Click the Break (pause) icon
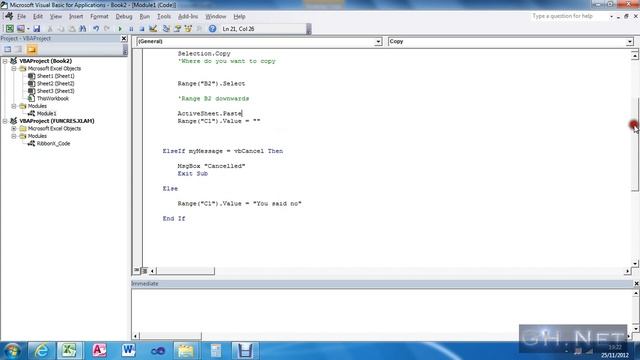The image size is (640, 360). coord(131,29)
